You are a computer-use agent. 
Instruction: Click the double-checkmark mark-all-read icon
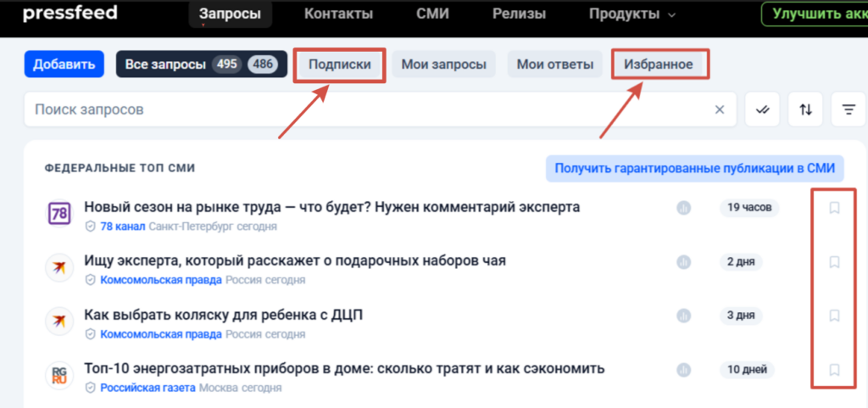tap(762, 109)
